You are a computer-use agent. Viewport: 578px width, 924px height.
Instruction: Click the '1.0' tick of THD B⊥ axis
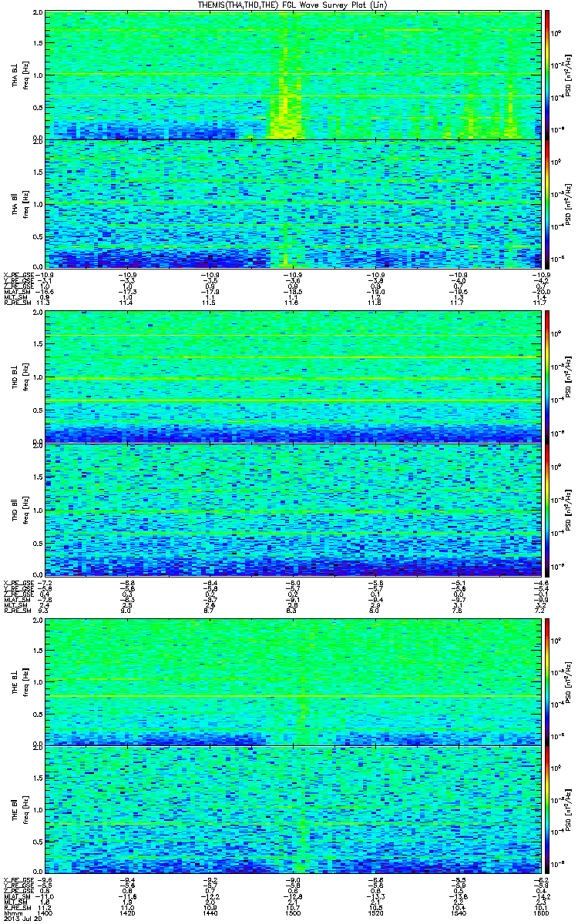[x=38, y=378]
